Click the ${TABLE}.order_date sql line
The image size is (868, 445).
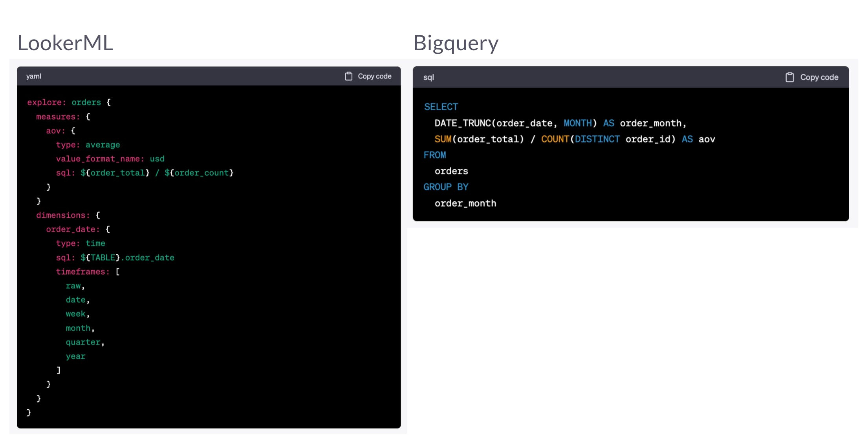[x=115, y=257]
